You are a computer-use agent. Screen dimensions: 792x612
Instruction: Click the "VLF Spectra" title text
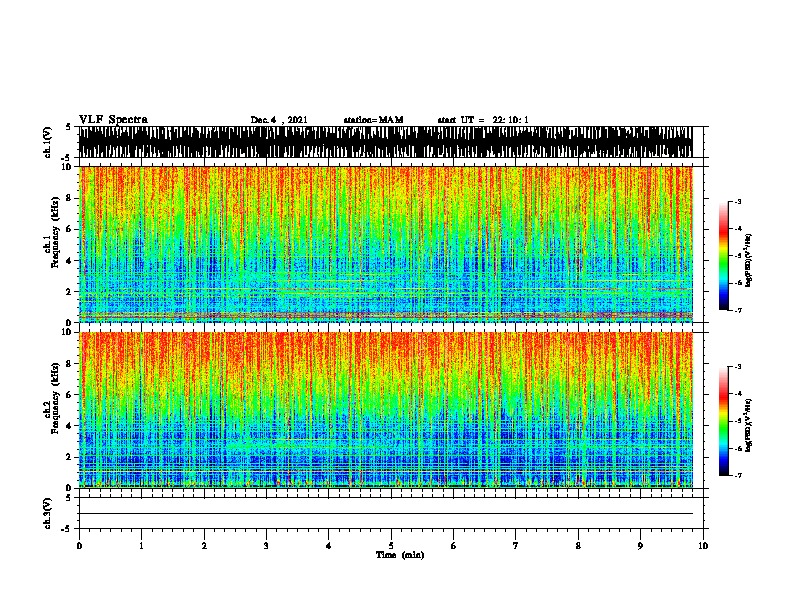113,119
